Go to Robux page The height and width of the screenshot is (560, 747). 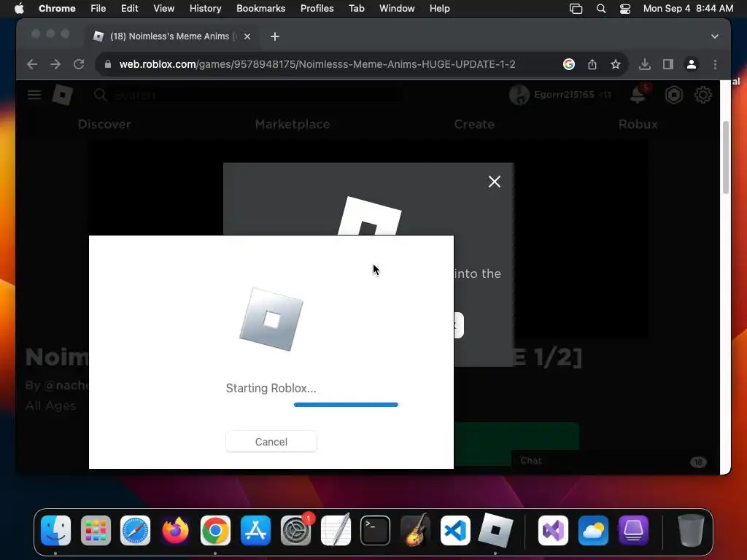(x=638, y=124)
